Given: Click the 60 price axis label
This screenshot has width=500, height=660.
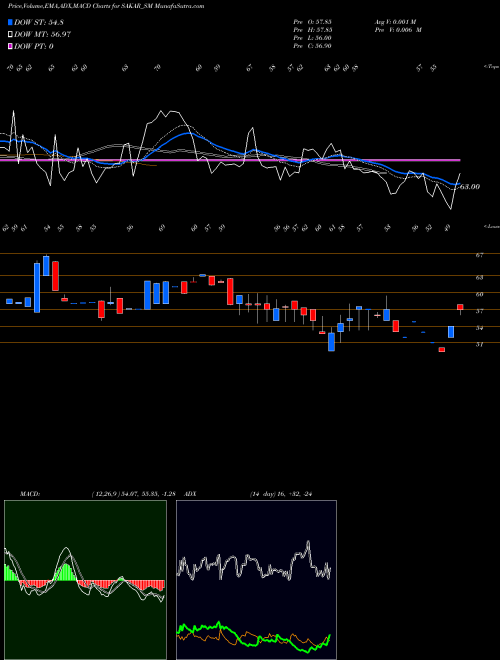Looking at the screenshot, I should (x=480, y=294).
